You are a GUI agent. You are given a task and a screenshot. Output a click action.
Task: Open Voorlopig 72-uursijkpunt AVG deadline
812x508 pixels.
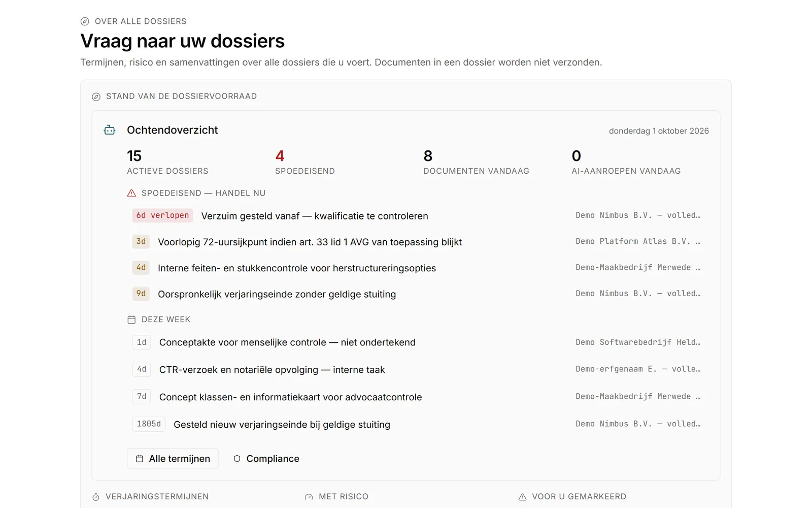pyautogui.click(x=416, y=242)
